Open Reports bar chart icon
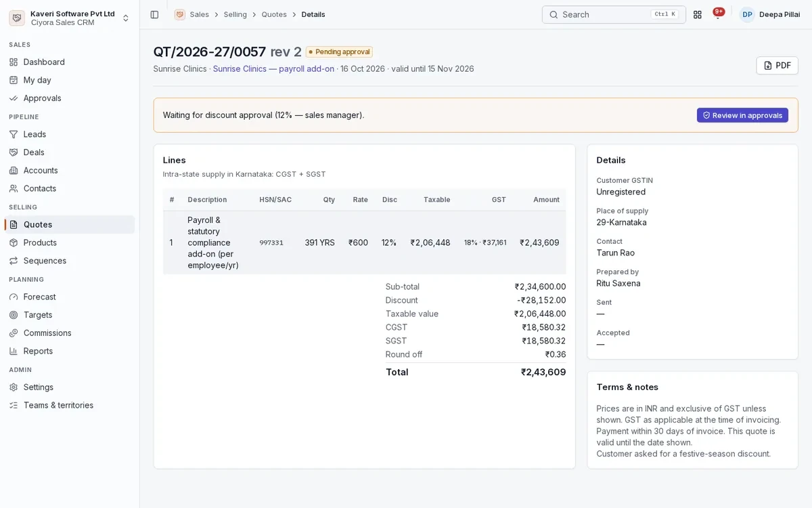This screenshot has height=508, width=812. [14, 351]
